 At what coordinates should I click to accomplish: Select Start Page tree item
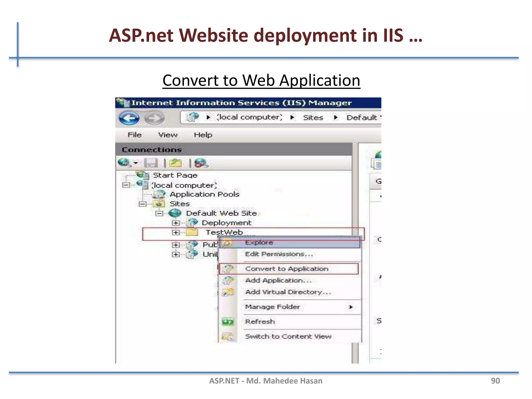(175, 175)
